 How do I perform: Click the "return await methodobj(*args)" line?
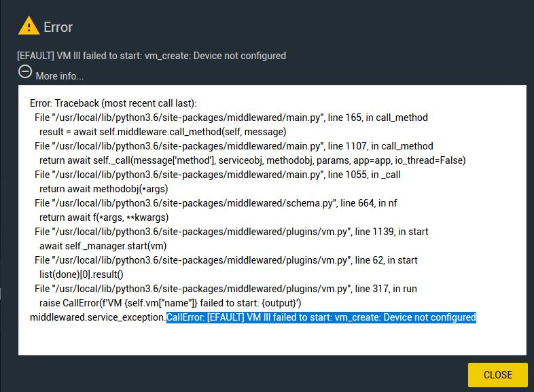click(103, 189)
